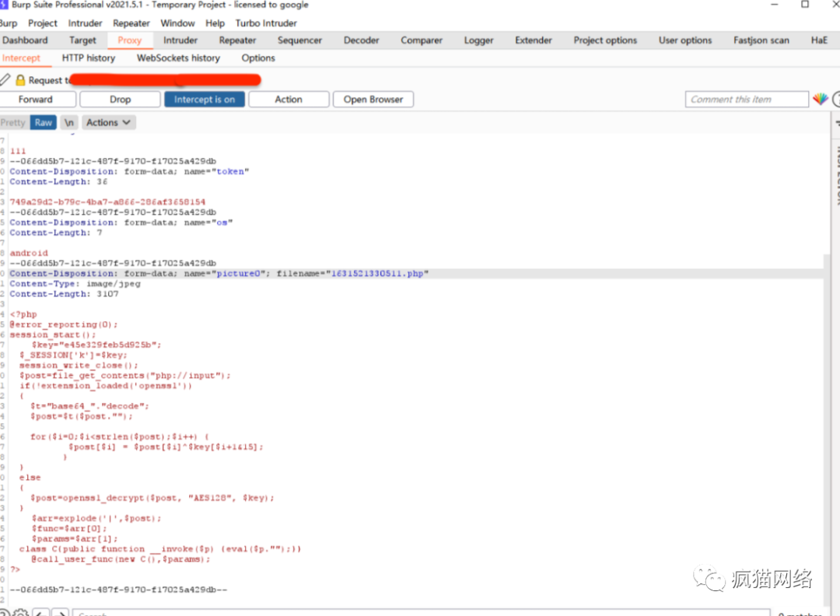Open the Help menu
This screenshot has width=840, height=616.
[215, 23]
